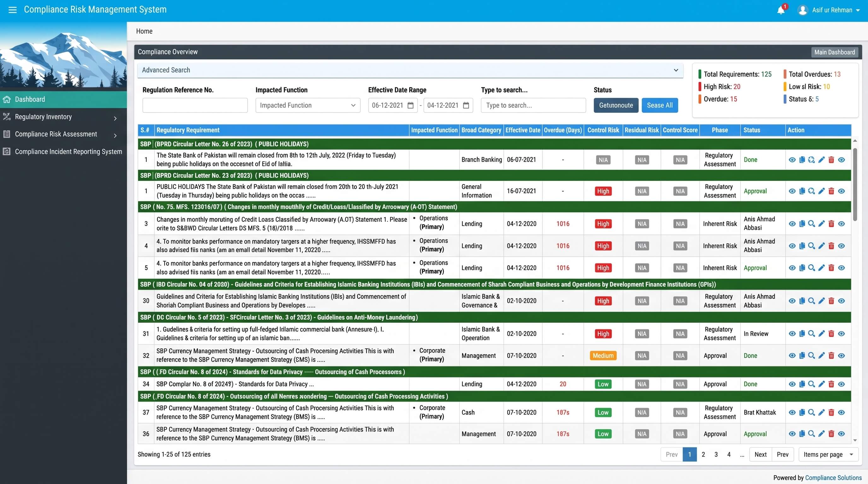This screenshot has width=868, height=484.
Task: Open calendar for start date 06-12-2021
Action: (x=410, y=105)
